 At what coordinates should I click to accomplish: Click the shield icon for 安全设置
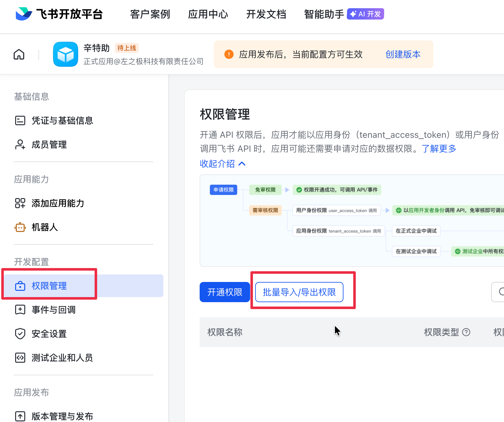(20, 334)
